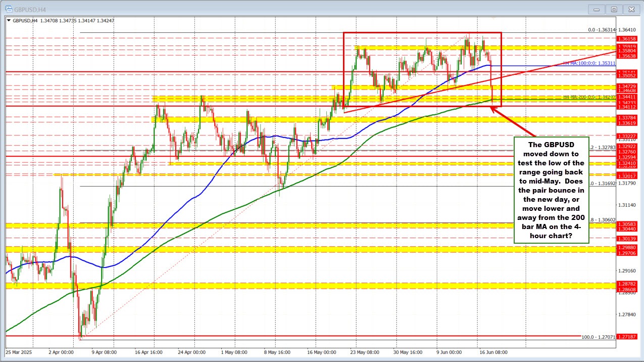The image size is (644, 362).
Task: Select the H4 MA:100 label reading 1.35311
Action: [589, 63]
